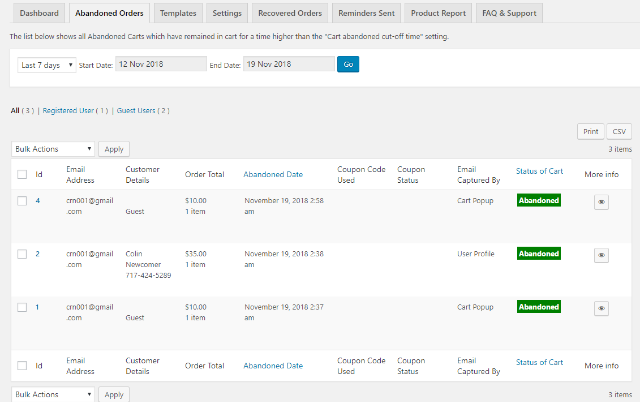Click the bottom Apply button

(x=114, y=394)
